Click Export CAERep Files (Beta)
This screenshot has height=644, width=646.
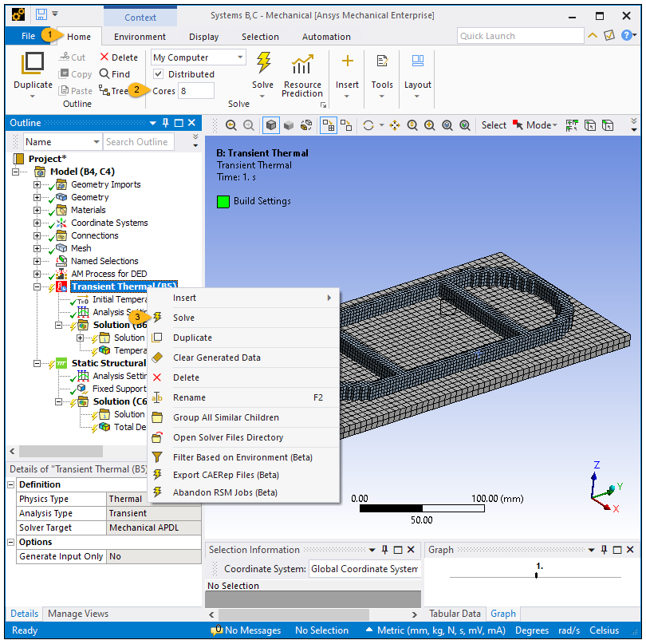click(226, 475)
